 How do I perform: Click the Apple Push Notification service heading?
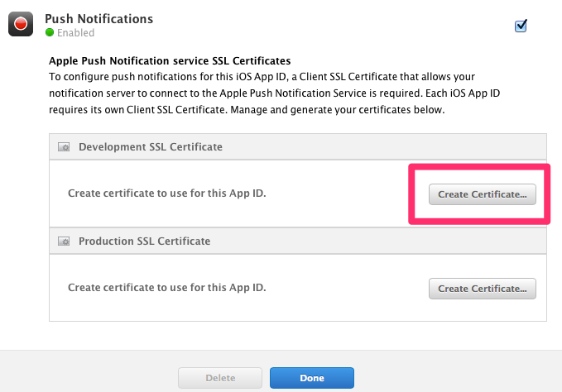pos(169,60)
